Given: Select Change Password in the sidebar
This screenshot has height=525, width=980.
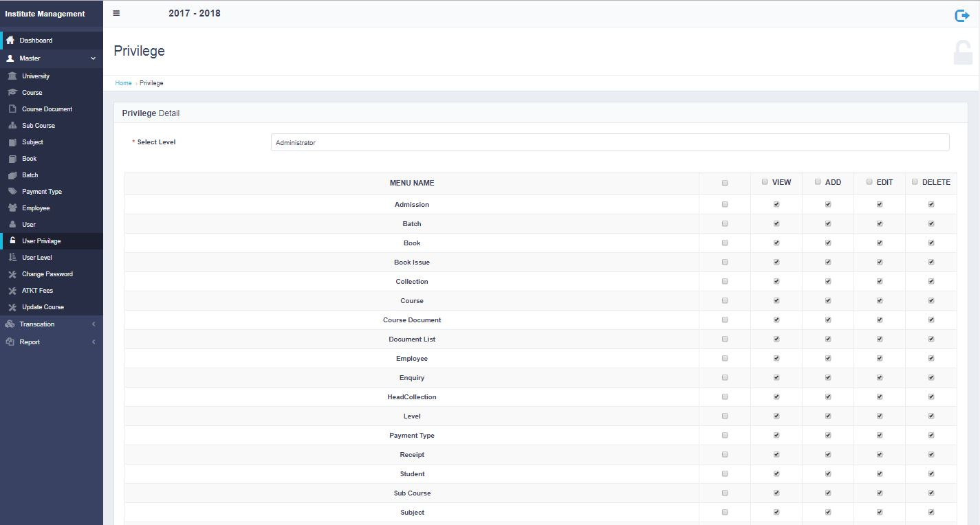Looking at the screenshot, I should tap(47, 274).
